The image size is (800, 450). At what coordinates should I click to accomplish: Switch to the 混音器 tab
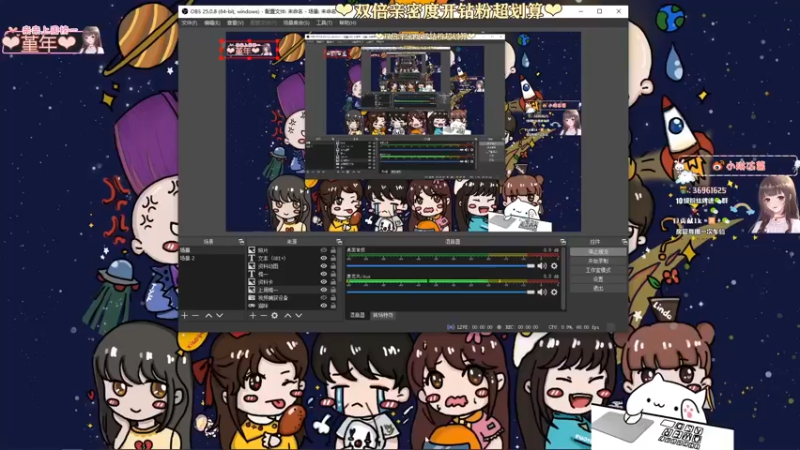click(357, 315)
